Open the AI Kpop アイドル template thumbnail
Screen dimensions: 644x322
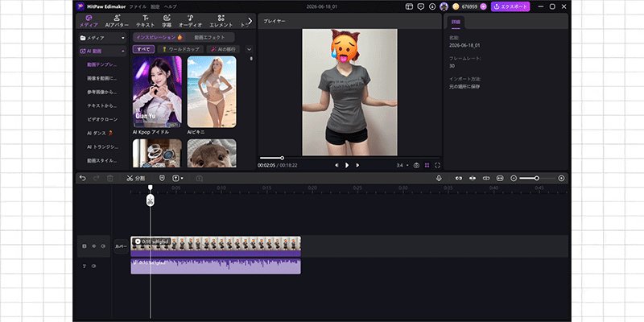click(x=157, y=92)
